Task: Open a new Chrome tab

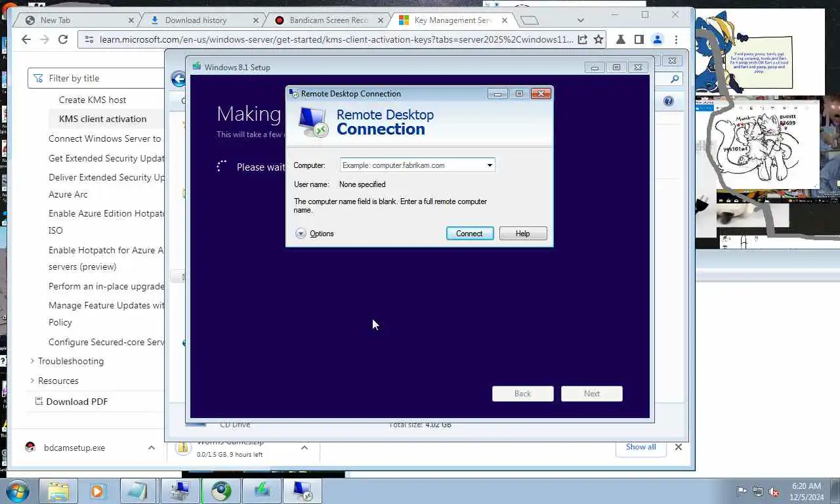Action: coord(529,20)
